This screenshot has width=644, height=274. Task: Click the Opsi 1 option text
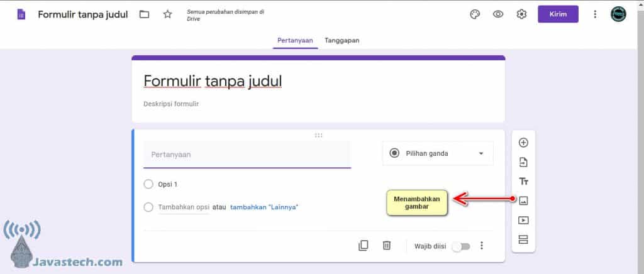click(x=167, y=185)
